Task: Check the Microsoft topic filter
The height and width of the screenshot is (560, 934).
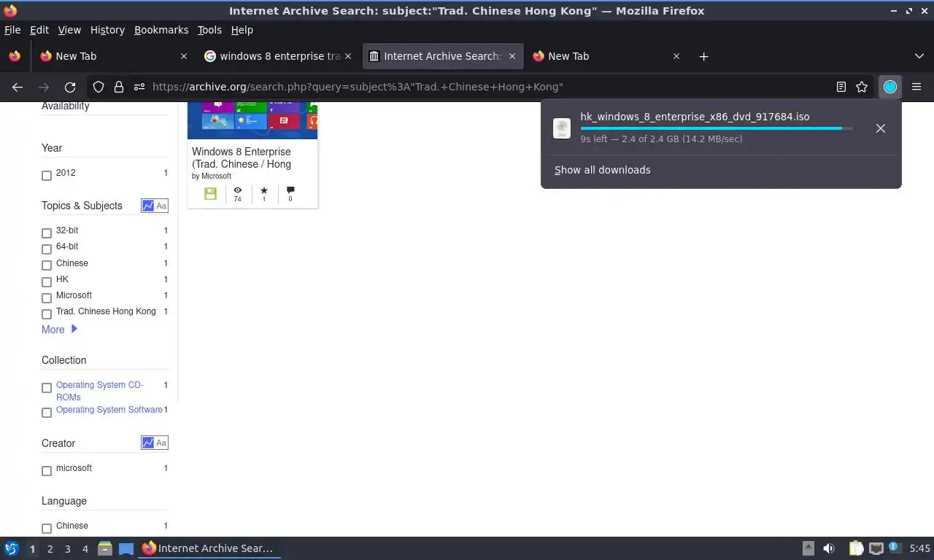Action: [47, 298]
